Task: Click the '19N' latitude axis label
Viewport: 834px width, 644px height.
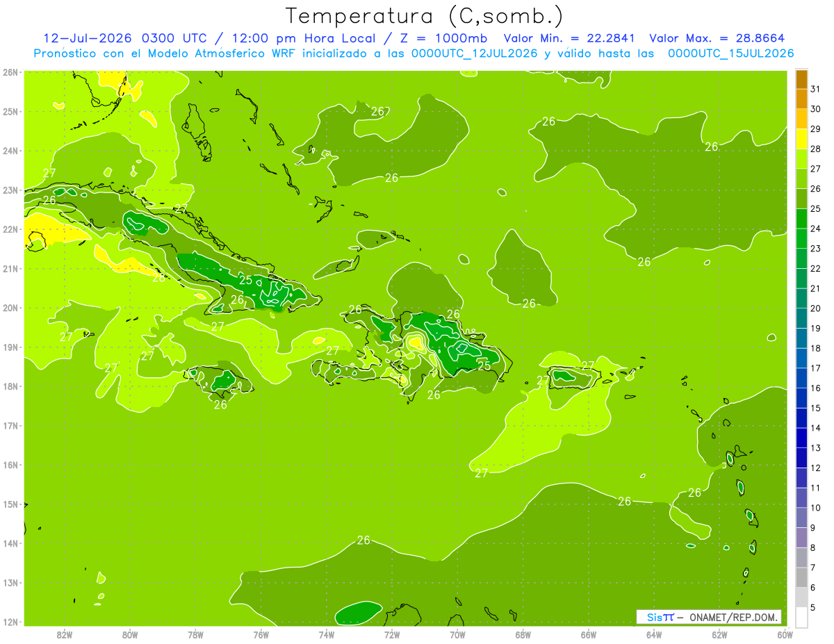Action: point(10,347)
